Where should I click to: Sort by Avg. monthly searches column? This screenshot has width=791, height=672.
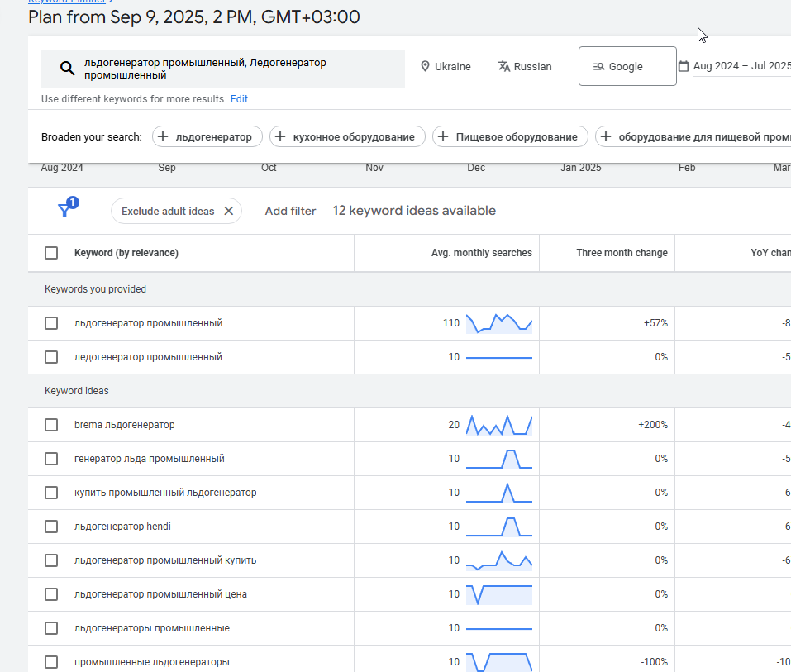coord(481,253)
